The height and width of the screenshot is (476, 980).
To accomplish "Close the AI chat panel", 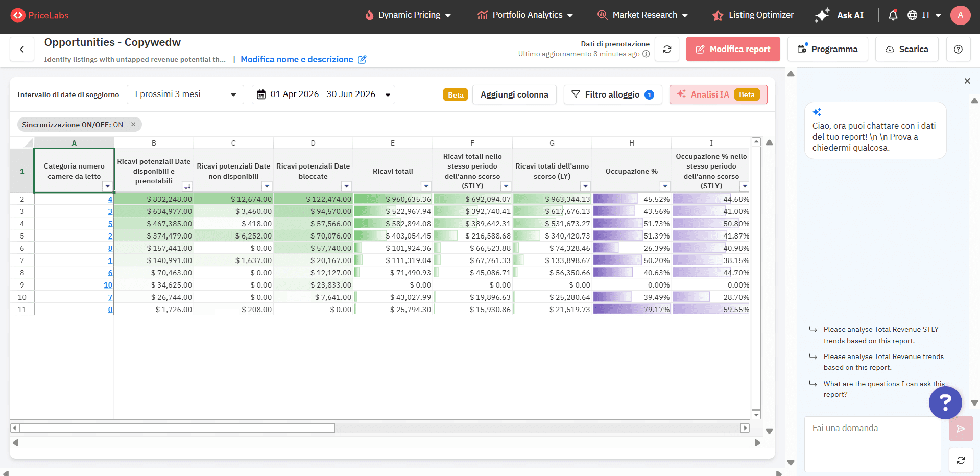I will [x=967, y=81].
